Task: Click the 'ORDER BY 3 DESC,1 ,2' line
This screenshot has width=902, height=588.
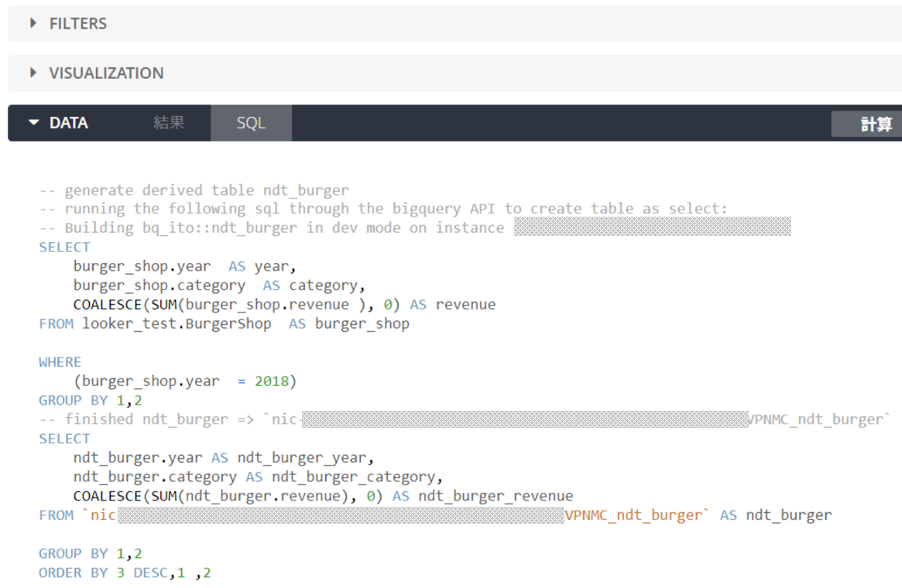Action: pyautogui.click(x=125, y=573)
